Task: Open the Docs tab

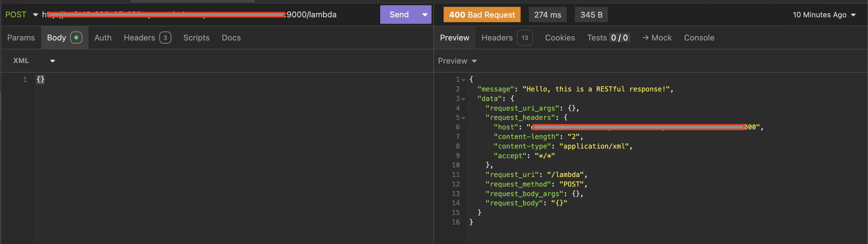Action: [x=231, y=38]
